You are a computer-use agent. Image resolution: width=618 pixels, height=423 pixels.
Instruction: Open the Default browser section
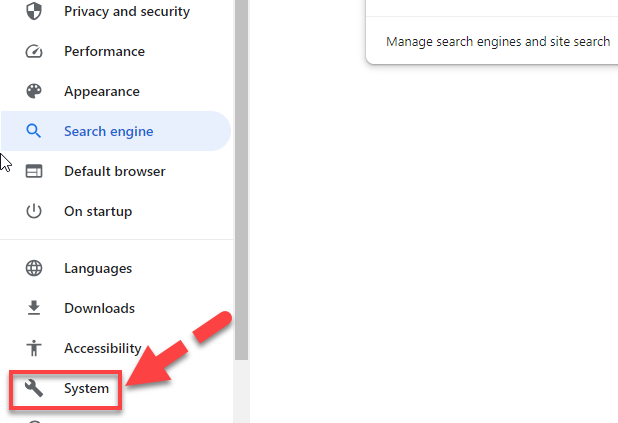pyautogui.click(x=115, y=171)
